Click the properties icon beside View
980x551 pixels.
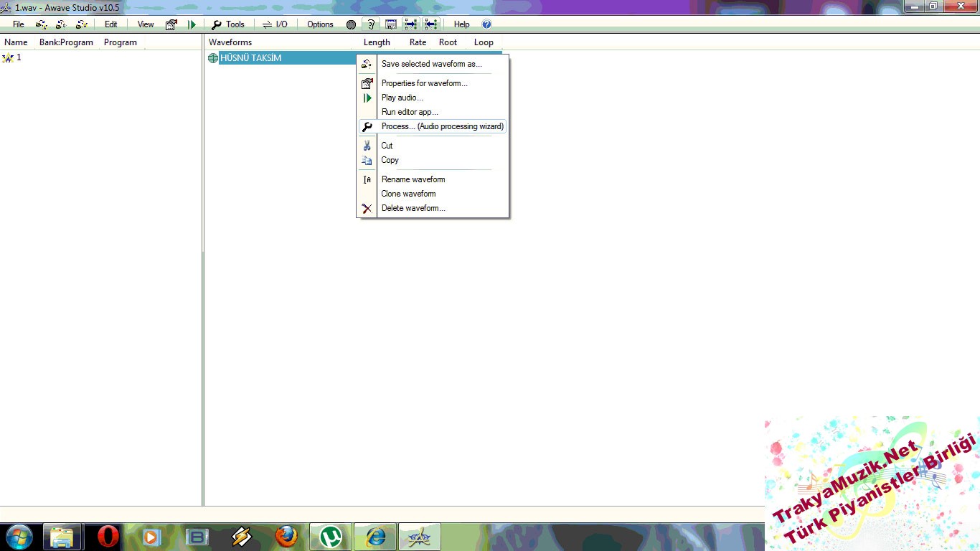tap(171, 24)
